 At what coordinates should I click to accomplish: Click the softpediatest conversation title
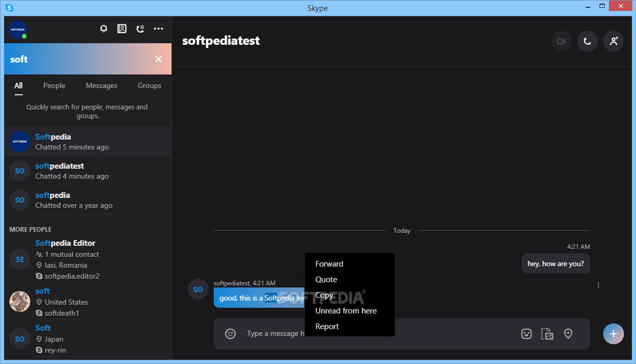coord(221,41)
